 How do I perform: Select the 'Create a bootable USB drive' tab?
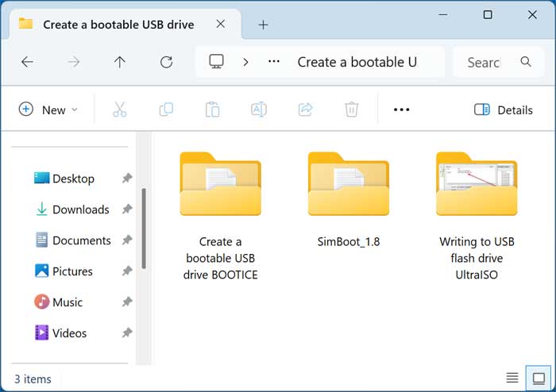click(118, 25)
